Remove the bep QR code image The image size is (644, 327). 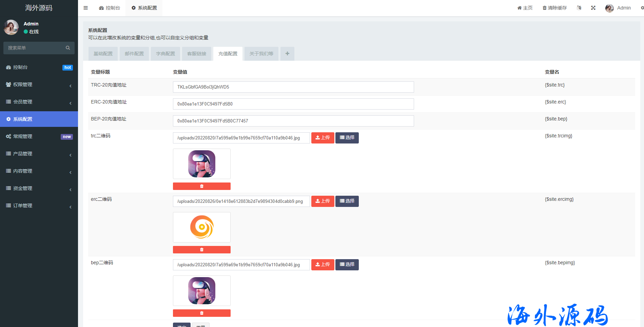click(201, 313)
